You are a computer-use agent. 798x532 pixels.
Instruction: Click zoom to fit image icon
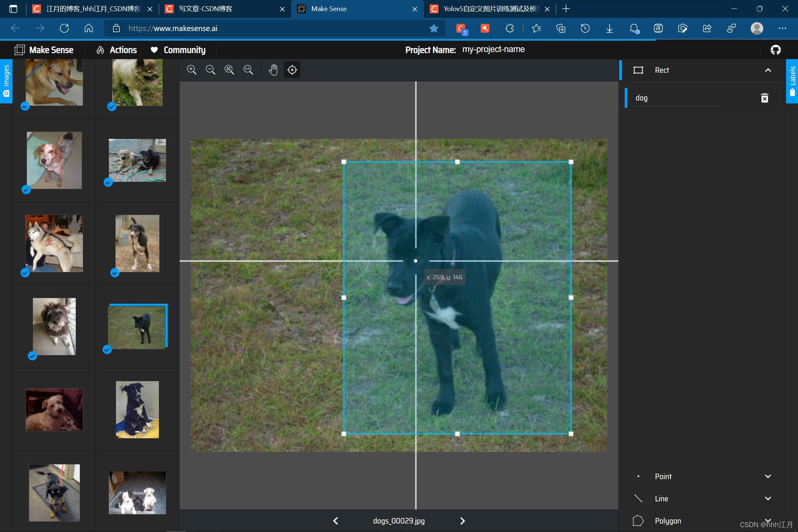tap(229, 70)
